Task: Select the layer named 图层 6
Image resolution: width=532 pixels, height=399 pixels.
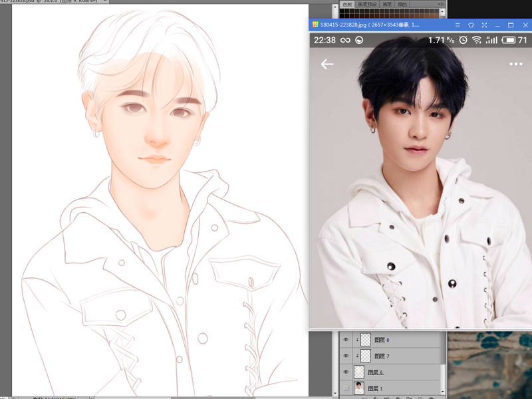Action: (x=376, y=372)
